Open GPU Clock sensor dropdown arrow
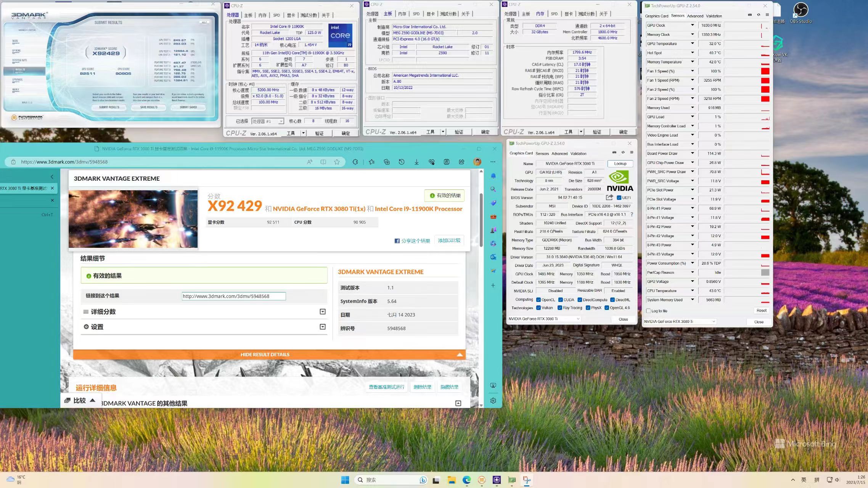The image size is (868, 488). (x=692, y=25)
